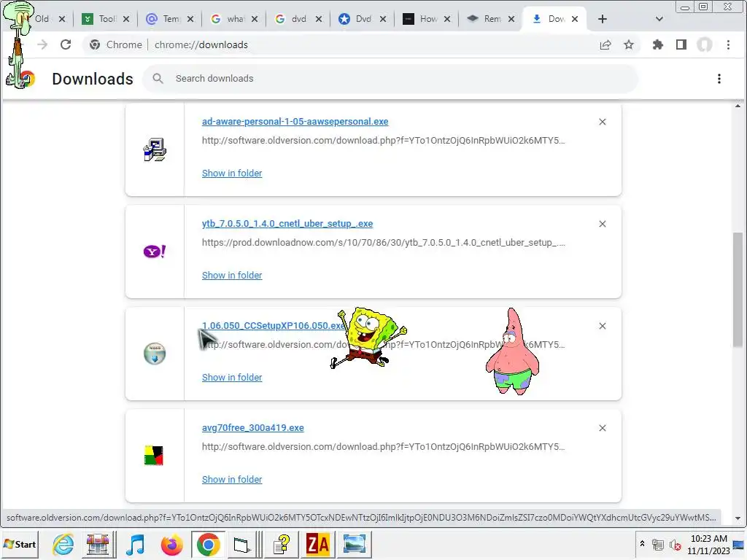Open ytb_7.0.5.0_1.4.0_cnetl_uber_setup_.exe link
Image resolution: width=747 pixels, height=560 pixels.
pyautogui.click(x=287, y=224)
